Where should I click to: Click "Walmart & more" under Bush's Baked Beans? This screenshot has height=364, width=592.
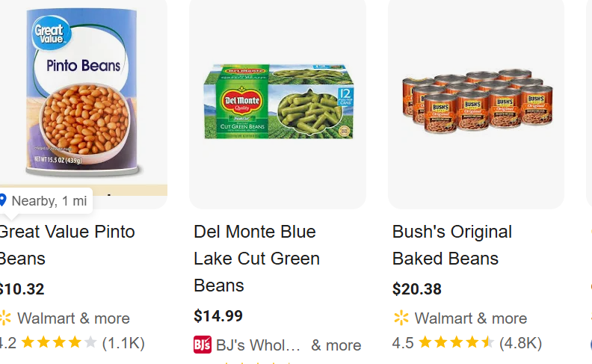(471, 318)
